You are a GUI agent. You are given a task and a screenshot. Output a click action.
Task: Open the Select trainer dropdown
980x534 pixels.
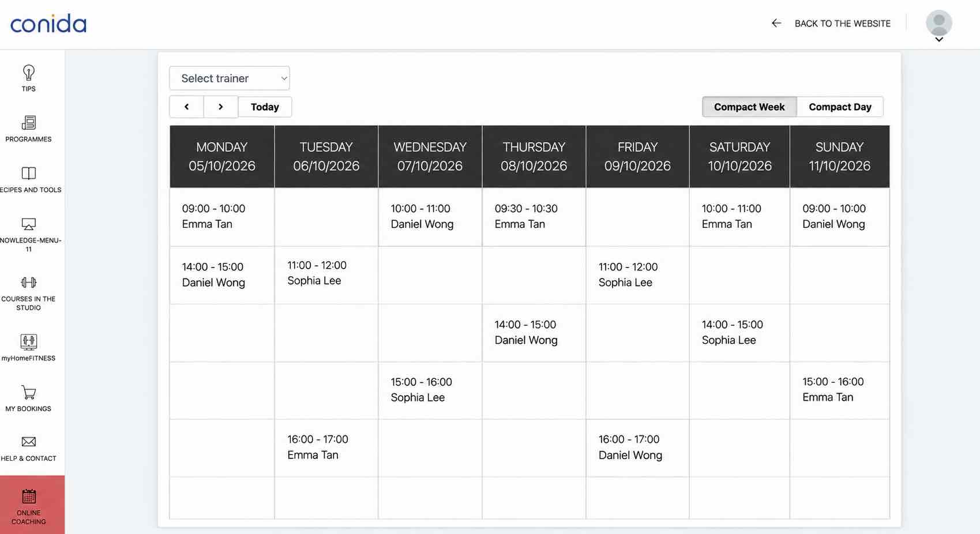[230, 78]
